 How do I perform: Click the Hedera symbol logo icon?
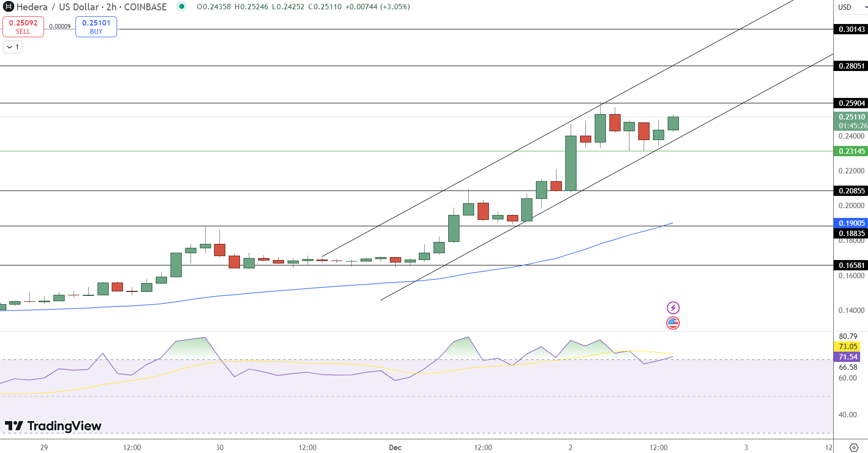[x=8, y=7]
